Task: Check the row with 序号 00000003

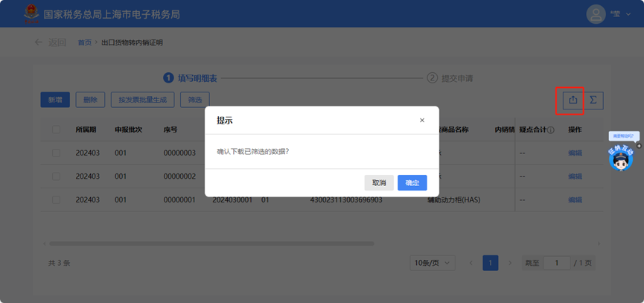Action: point(57,153)
